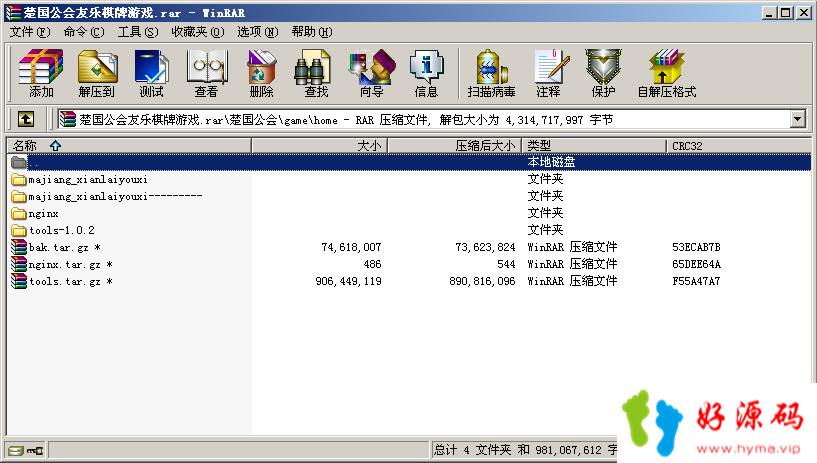
Task: Select the bak.tar.gz archive icon
Action: click(x=19, y=247)
